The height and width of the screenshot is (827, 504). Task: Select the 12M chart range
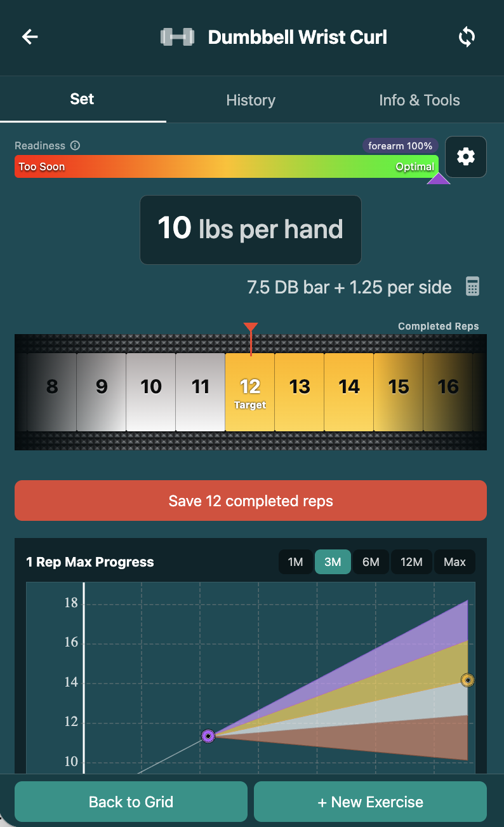[411, 562]
